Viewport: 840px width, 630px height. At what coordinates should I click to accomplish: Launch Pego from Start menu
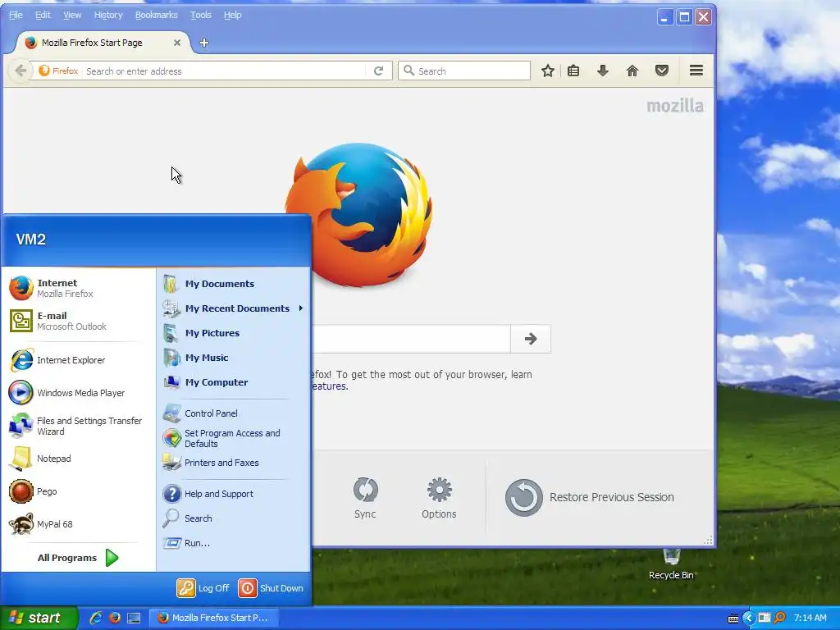click(x=79, y=491)
